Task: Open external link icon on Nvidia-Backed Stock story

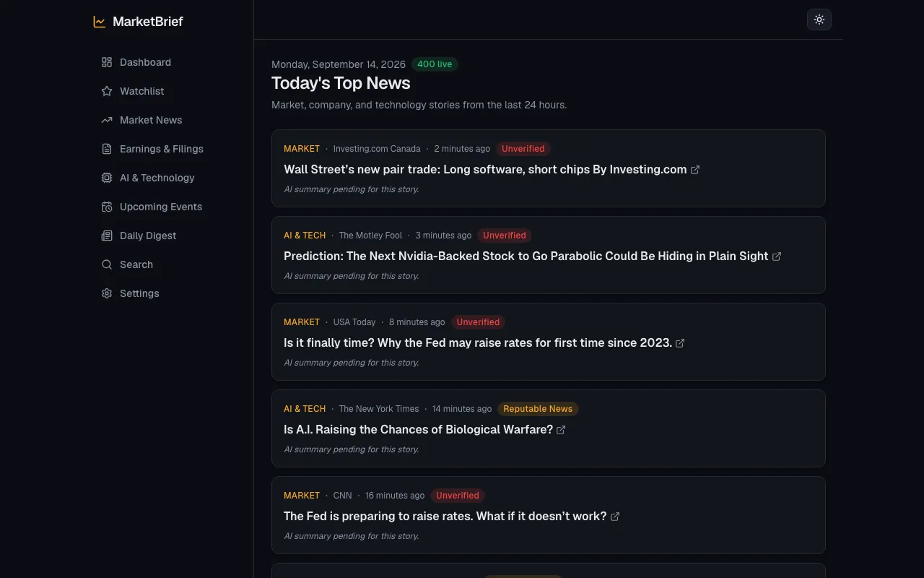Action: 777,256
